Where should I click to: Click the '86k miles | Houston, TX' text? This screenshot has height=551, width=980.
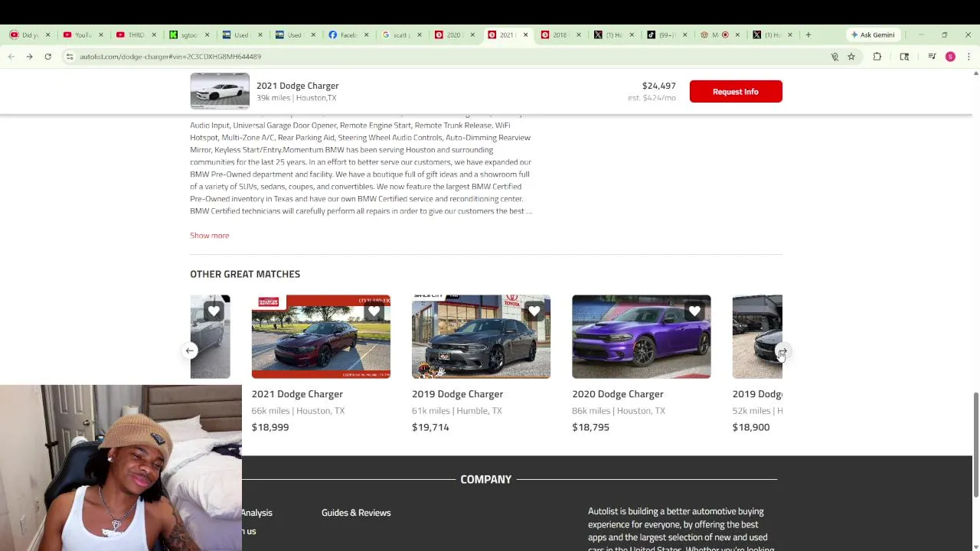[619, 411]
